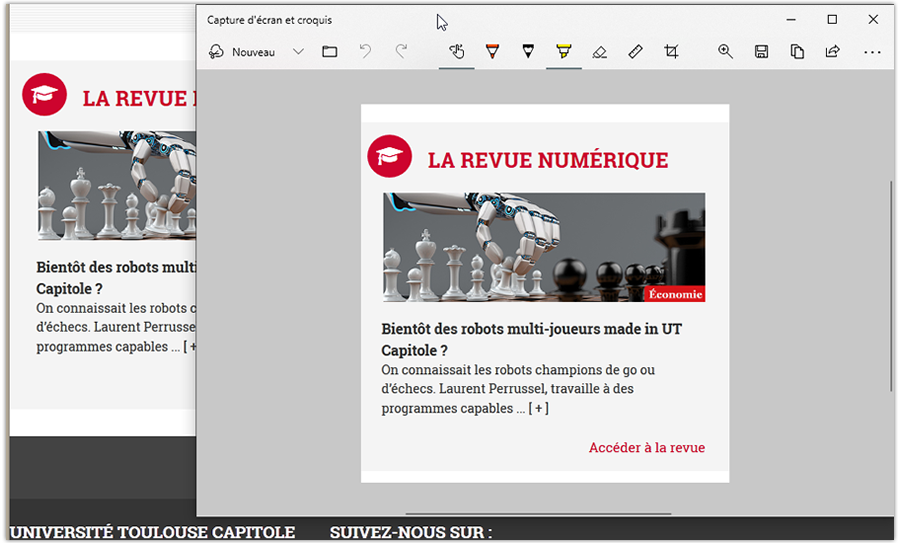This screenshot has width=900, height=543.
Task: Copy the capture to the clipboard
Action: point(797,52)
